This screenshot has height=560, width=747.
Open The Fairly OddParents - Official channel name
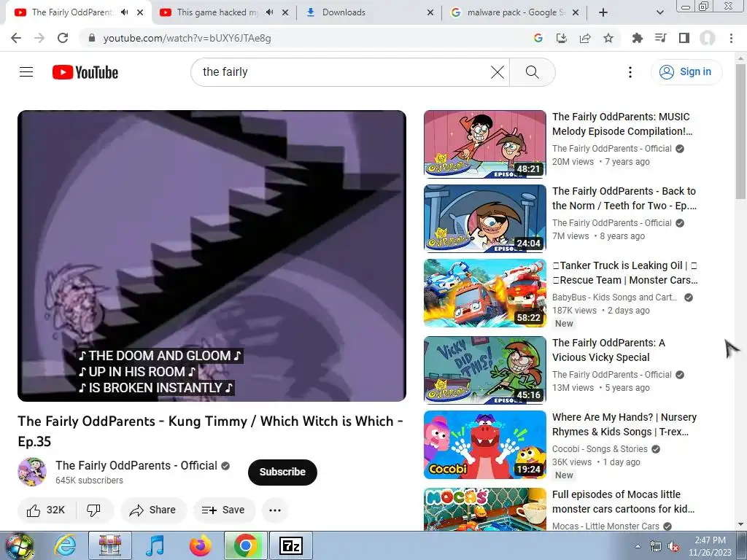(136, 465)
